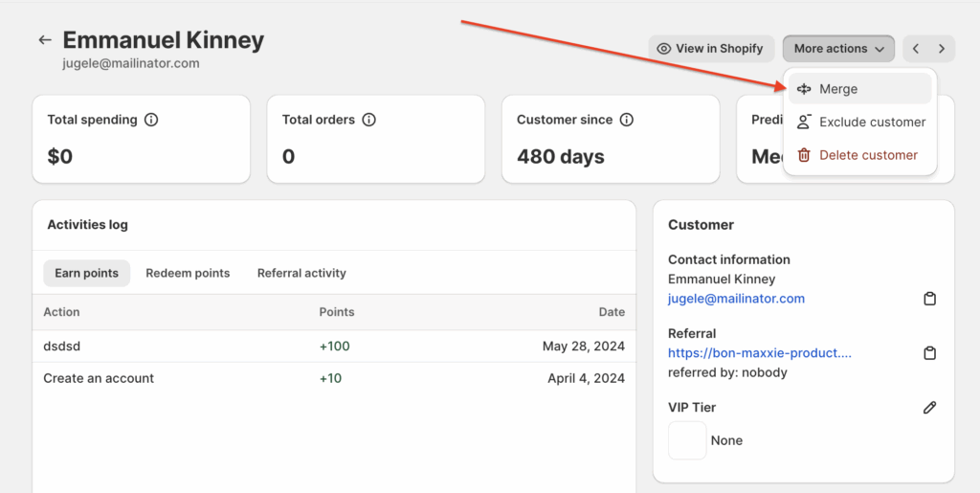
Task: Click the Customer since info icon
Action: (627, 121)
